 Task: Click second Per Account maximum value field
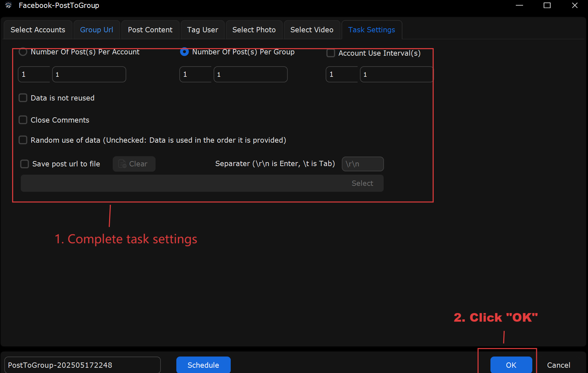click(x=89, y=74)
